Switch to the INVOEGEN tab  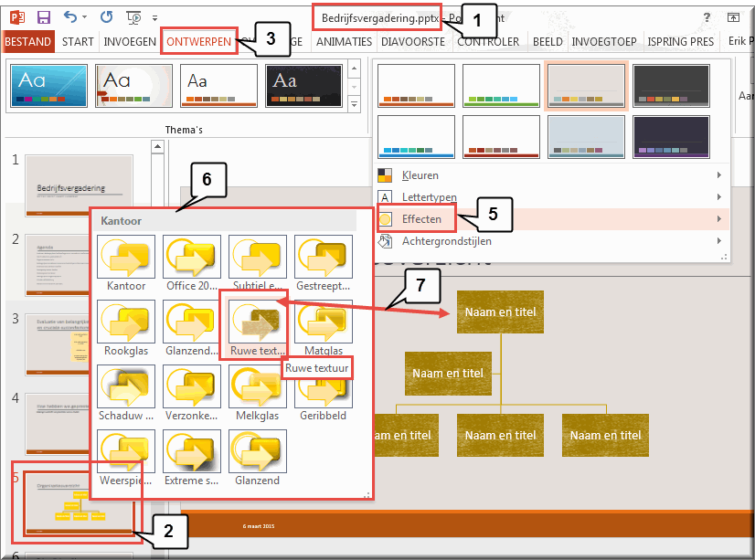(130, 42)
